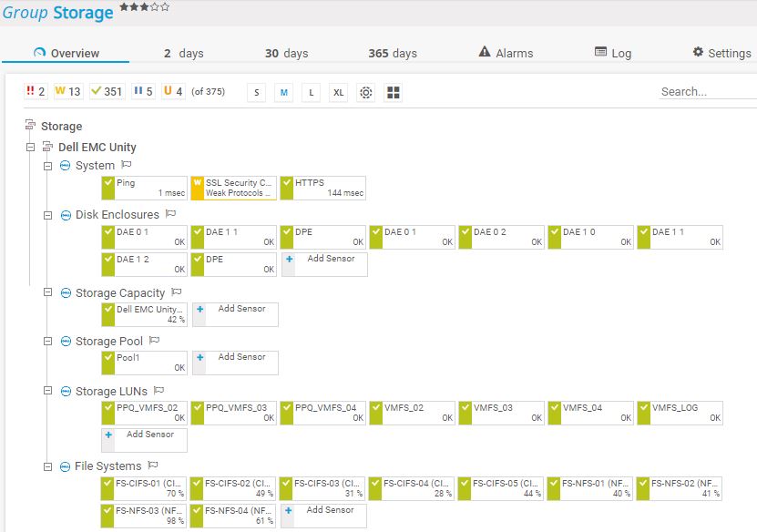This screenshot has width=757, height=532.
Task: Click the plus icon in File Systems Add Sensor
Action: (x=288, y=510)
